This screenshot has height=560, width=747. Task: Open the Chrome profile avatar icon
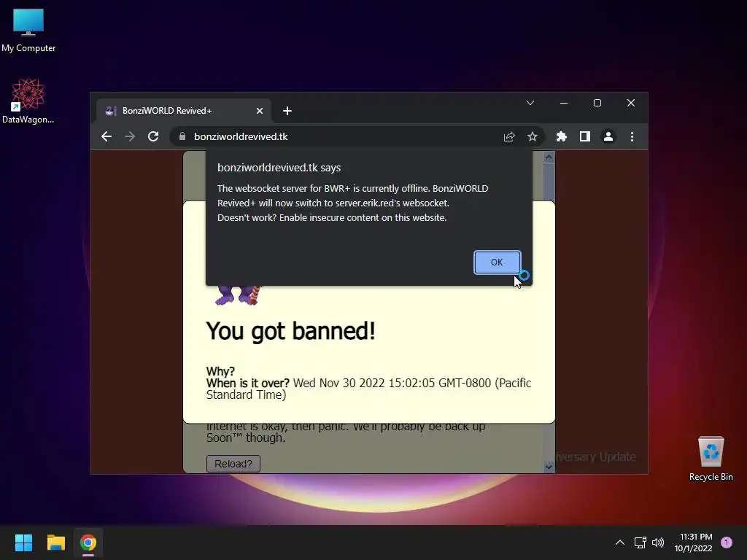[x=608, y=136]
